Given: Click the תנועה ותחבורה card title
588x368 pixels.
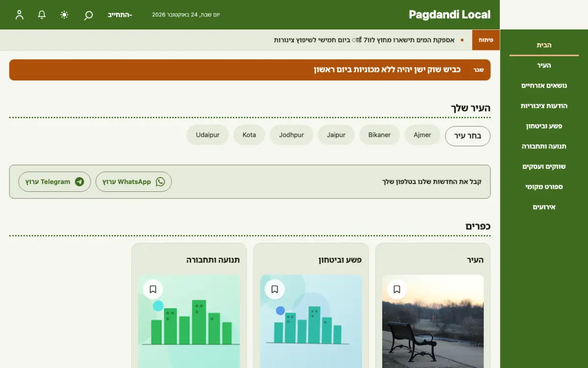Looking at the screenshot, I should coord(213,260).
